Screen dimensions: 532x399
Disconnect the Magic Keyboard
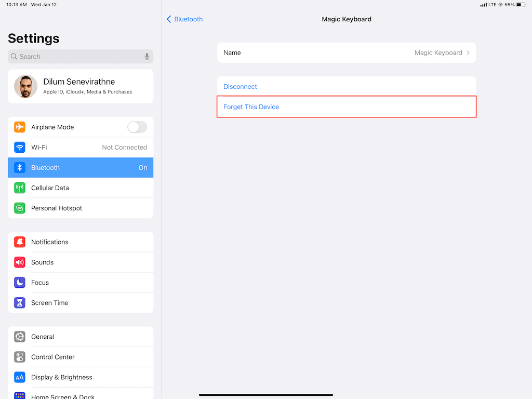pyautogui.click(x=241, y=87)
